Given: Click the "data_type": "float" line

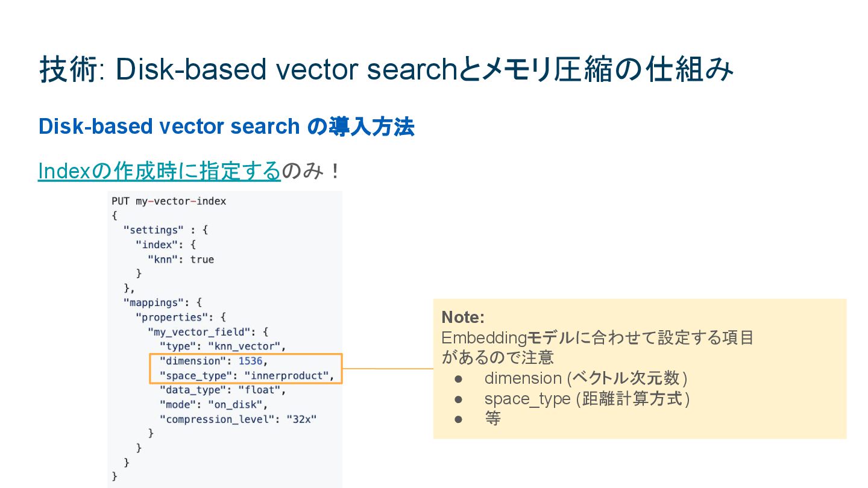Looking at the screenshot, I should click(x=222, y=390).
